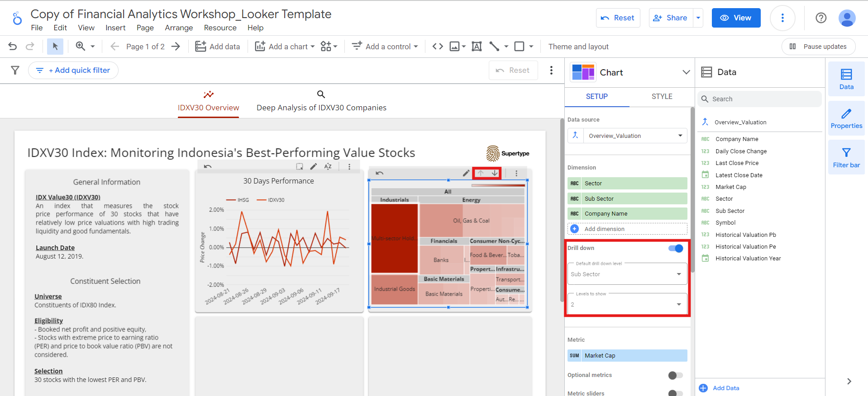This screenshot has width=868, height=396.
Task: Insert URL embed code icon
Action: click(438, 47)
